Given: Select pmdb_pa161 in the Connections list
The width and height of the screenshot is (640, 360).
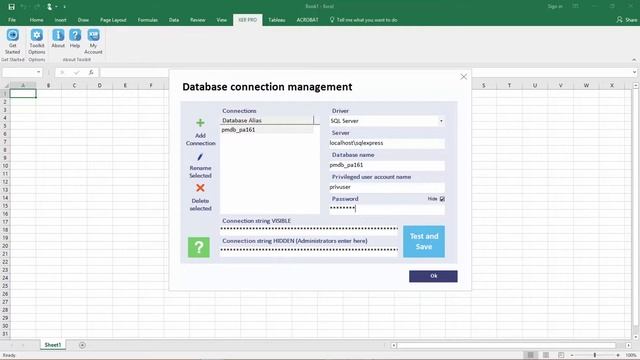Looking at the screenshot, I should coord(267,130).
